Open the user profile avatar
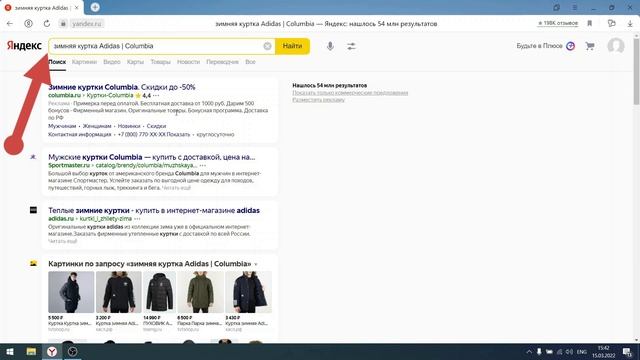The width and height of the screenshot is (640, 360). (x=616, y=46)
